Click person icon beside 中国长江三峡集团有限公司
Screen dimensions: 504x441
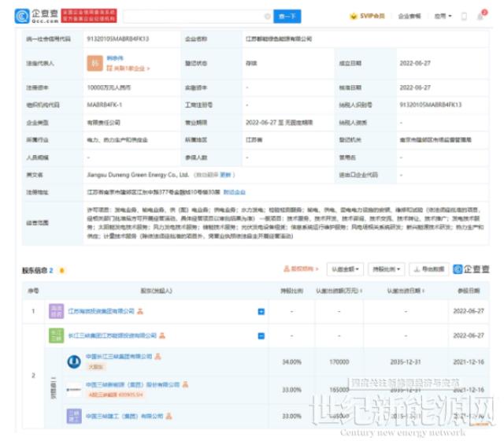click(157, 357)
